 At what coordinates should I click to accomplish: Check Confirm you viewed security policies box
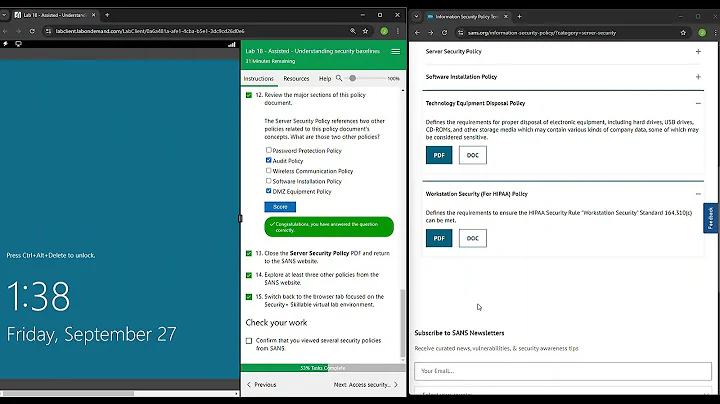click(249, 341)
